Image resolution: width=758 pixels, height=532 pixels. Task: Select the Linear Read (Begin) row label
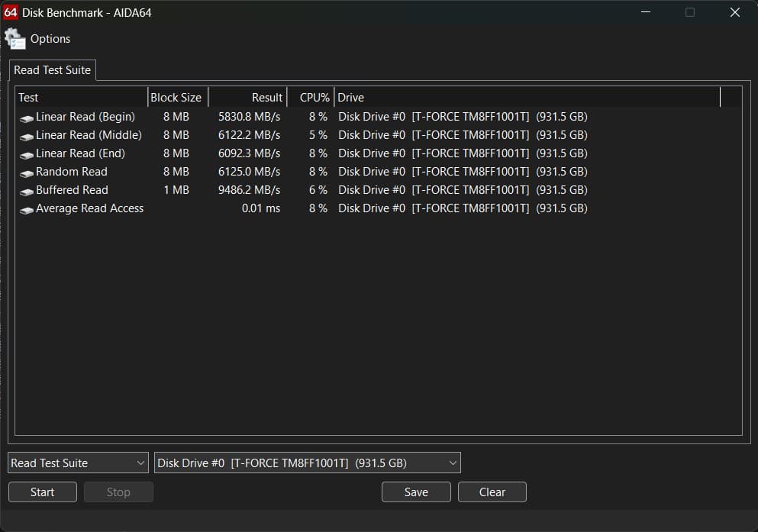[85, 117]
